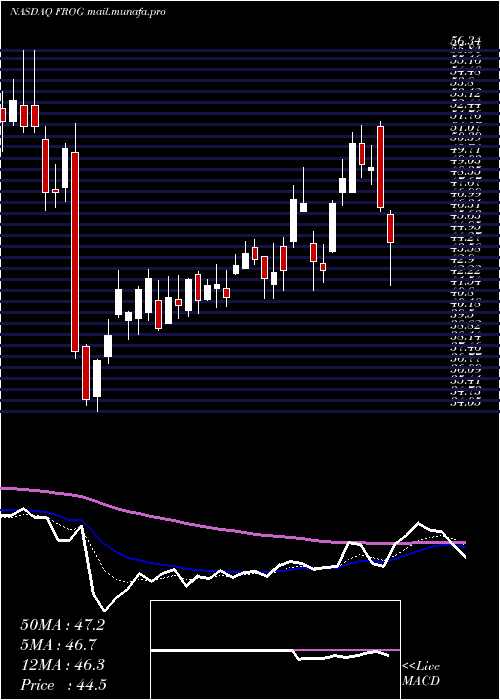
Task: Click the 12MA : 46.3 readout
Action: point(62,665)
